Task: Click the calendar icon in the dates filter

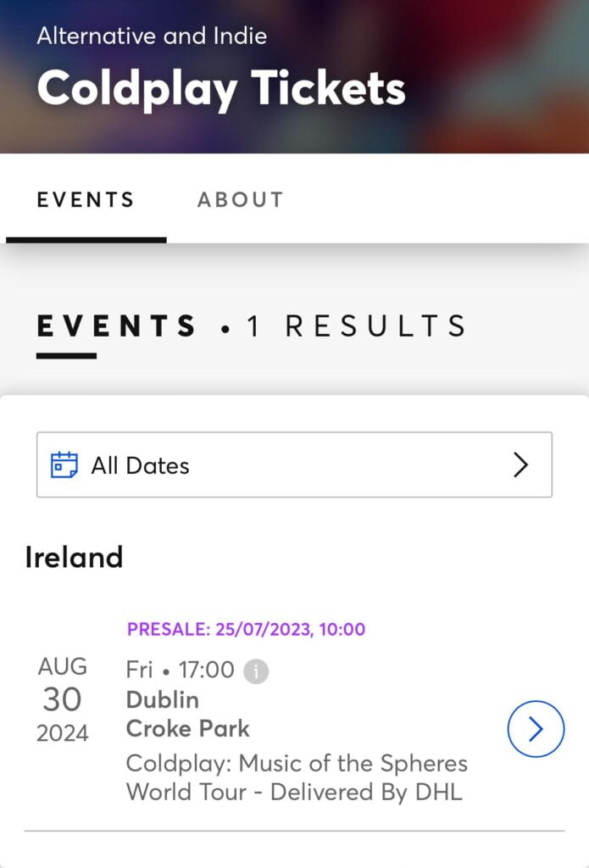Action: [x=64, y=465]
